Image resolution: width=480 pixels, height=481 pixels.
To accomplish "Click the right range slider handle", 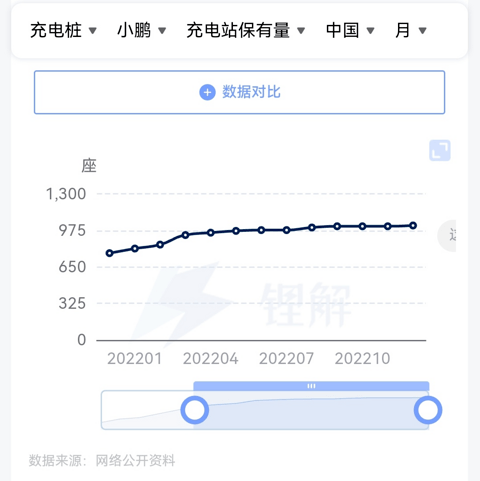I will (428, 410).
